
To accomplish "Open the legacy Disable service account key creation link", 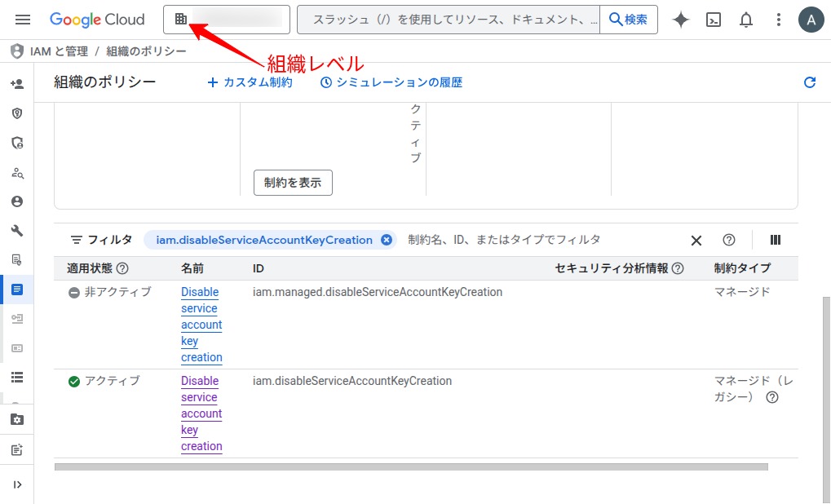I will (201, 413).
